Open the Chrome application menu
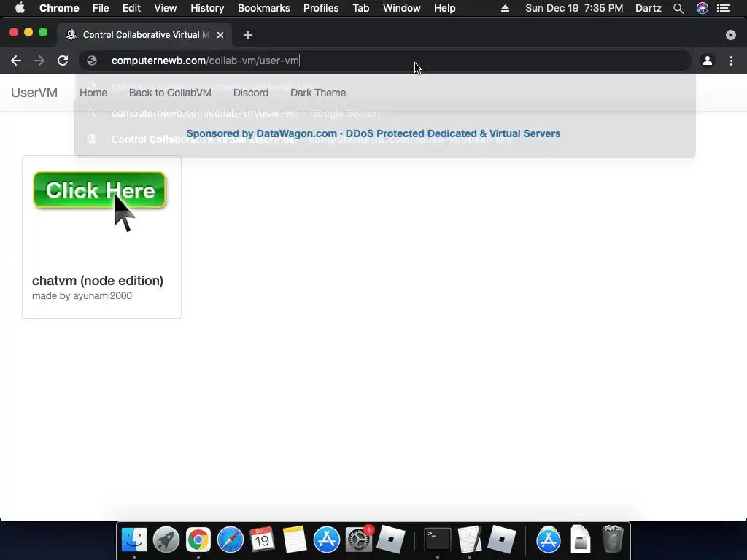The width and height of the screenshot is (747, 560). (59, 8)
